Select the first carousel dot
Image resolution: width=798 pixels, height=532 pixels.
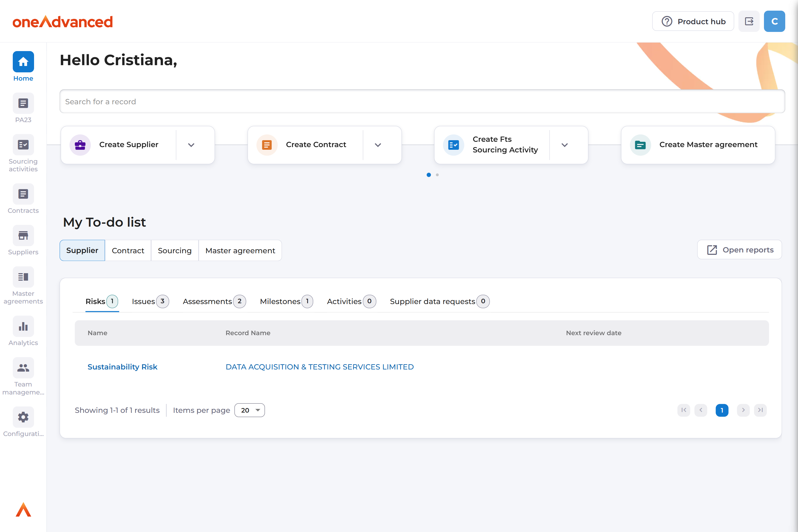click(429, 175)
